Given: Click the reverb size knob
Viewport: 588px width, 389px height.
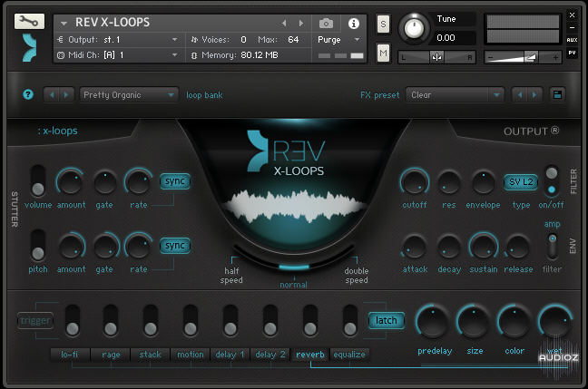Looking at the screenshot, I should coord(473,322).
